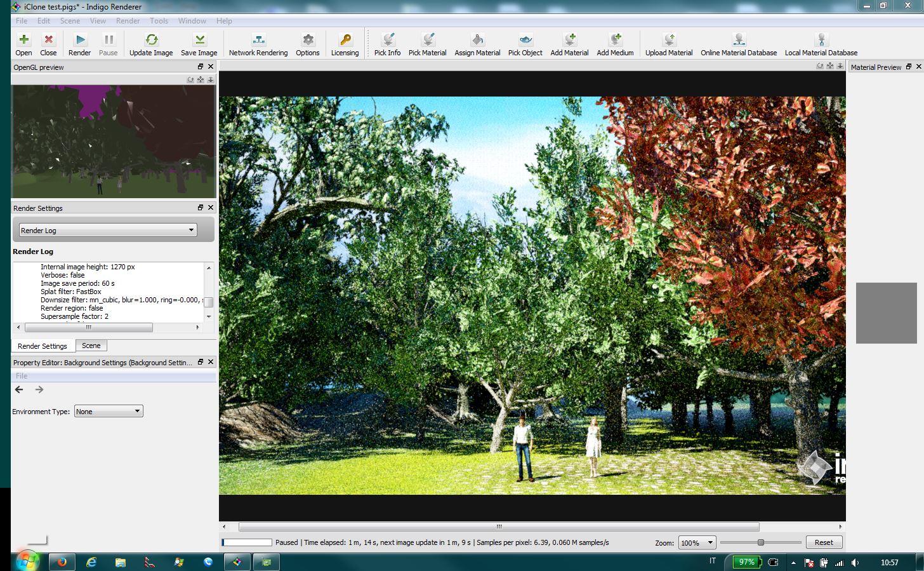Viewport: 924px width, 571px height.
Task: Click the Save Image icon
Action: 199,40
